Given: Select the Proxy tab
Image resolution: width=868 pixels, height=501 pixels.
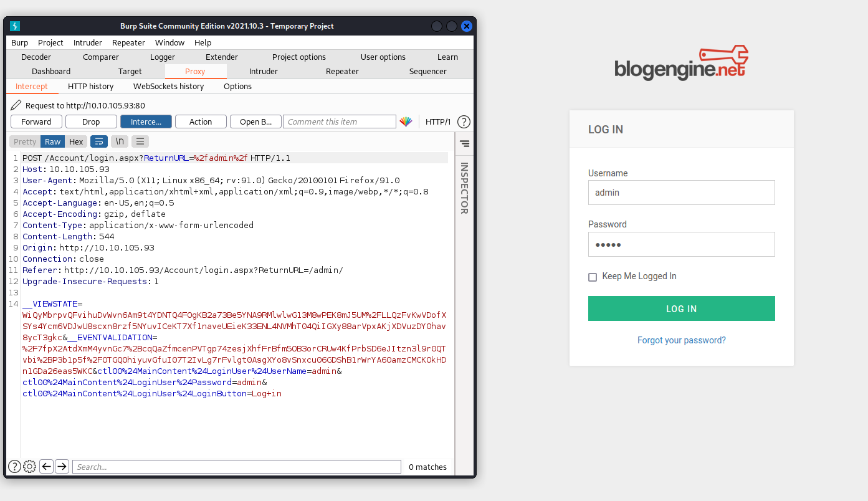Looking at the screenshot, I should pos(195,71).
